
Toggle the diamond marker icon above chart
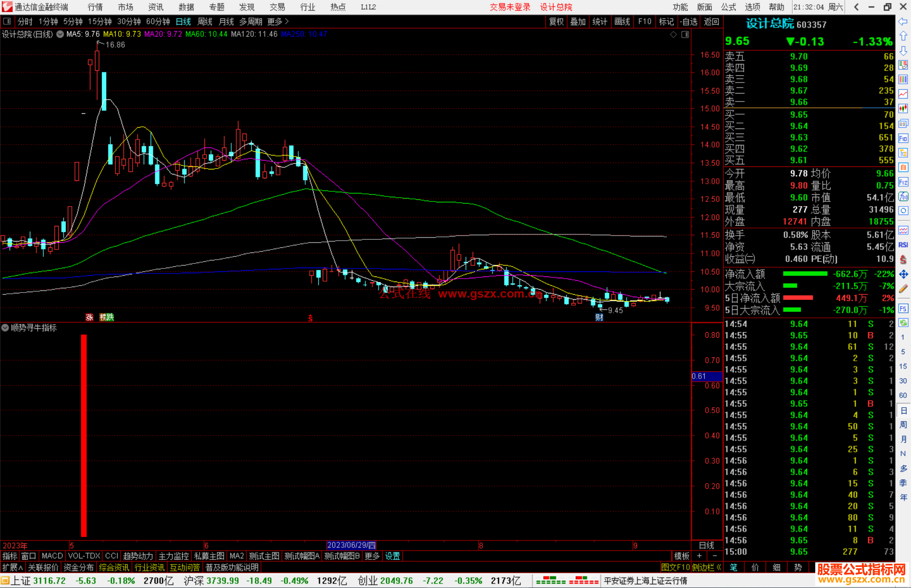pos(674,34)
